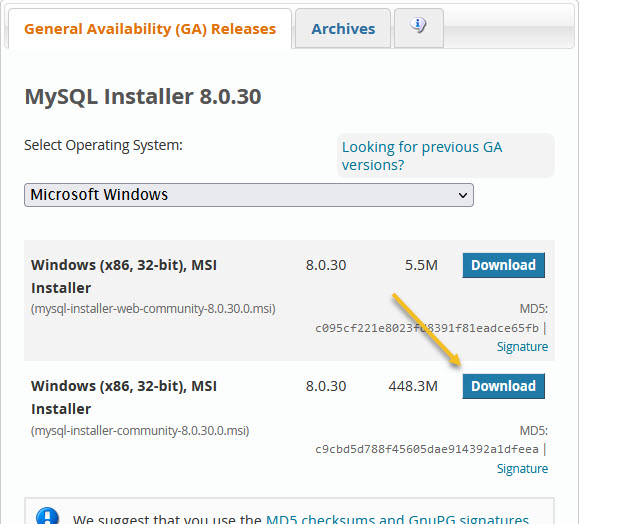641x524 pixels.
Task: Click the blue exclamation info icon
Action: 47,516
